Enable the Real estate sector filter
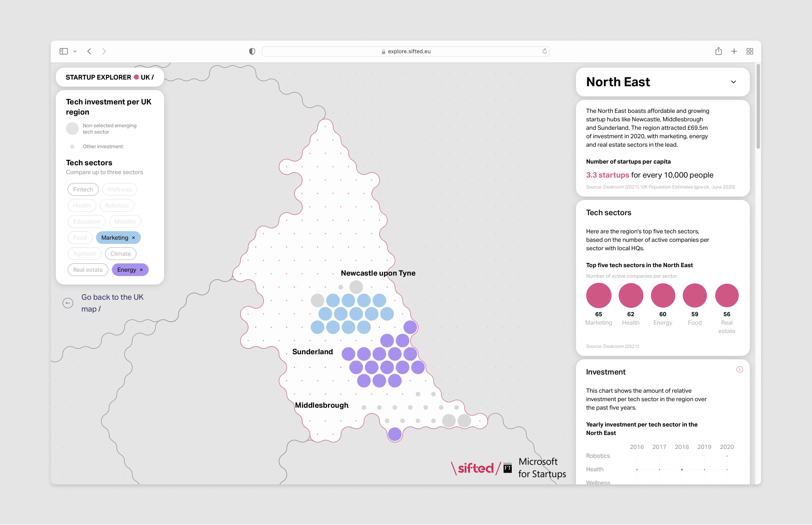812x525 pixels. click(x=88, y=269)
